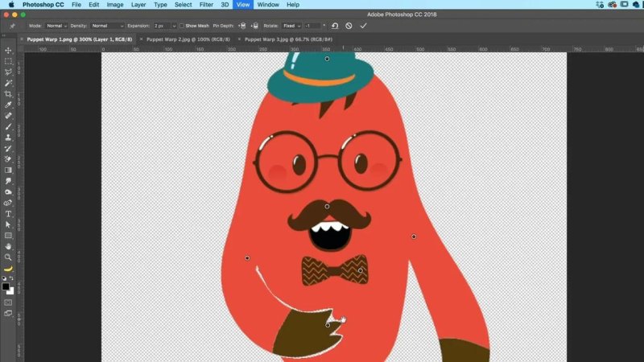The width and height of the screenshot is (644, 362).
Task: Select the Pen tool
Action: tap(8, 203)
